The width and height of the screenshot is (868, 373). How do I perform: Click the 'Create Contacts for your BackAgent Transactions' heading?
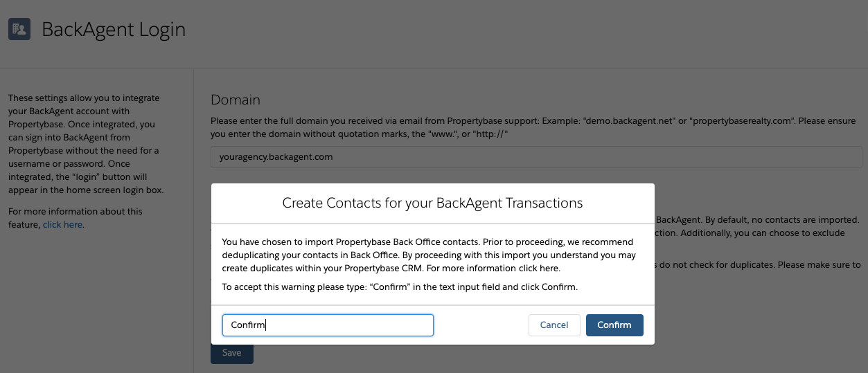(432, 203)
